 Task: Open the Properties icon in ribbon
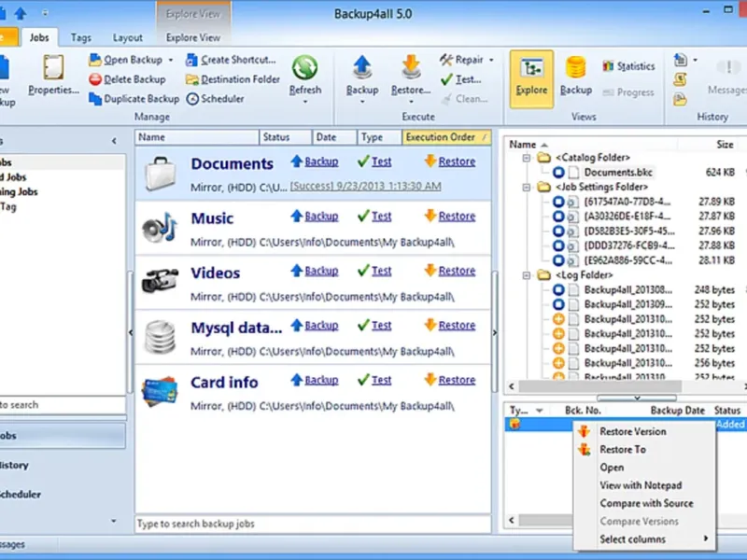point(53,67)
